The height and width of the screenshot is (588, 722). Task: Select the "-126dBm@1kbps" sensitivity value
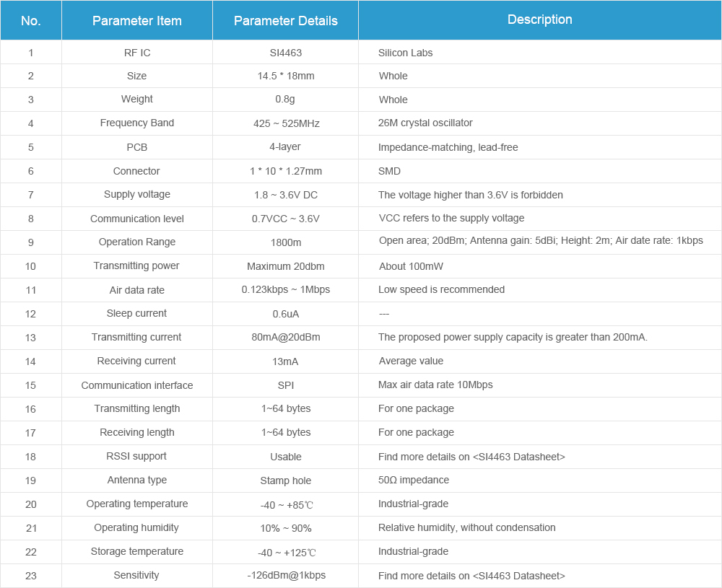pyautogui.click(x=286, y=576)
